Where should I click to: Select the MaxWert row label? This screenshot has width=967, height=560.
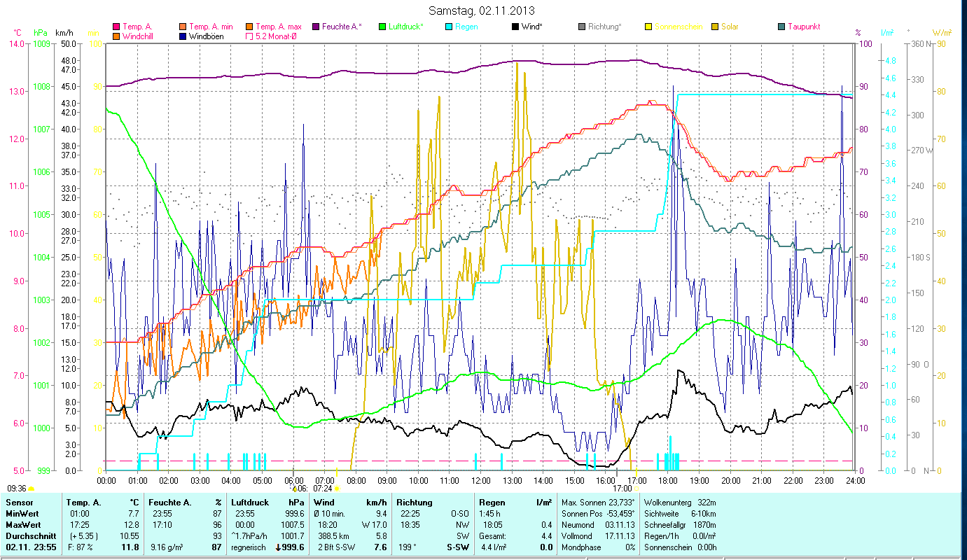click(23, 524)
